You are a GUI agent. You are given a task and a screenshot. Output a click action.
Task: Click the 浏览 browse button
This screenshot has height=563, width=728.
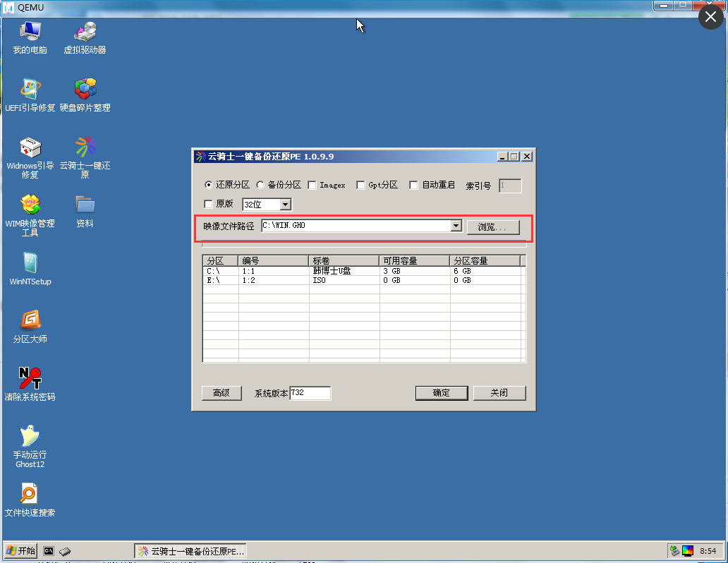pyautogui.click(x=492, y=227)
